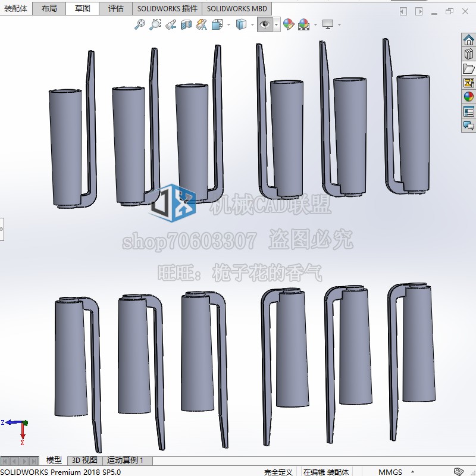Image resolution: width=476 pixels, height=476 pixels.
Task: Open SOLIDWORKS Resources home panel
Action: 468,40
